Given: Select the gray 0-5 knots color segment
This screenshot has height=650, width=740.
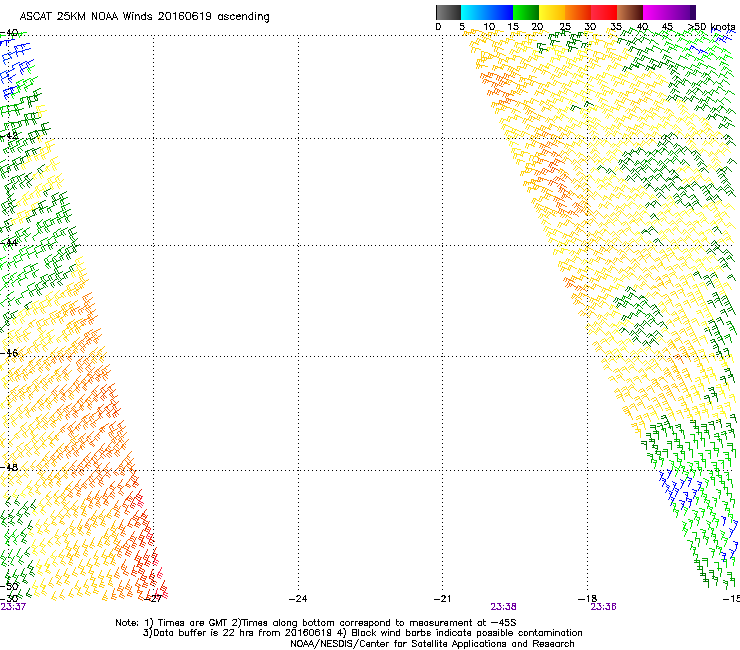Looking at the screenshot, I should (448, 12).
